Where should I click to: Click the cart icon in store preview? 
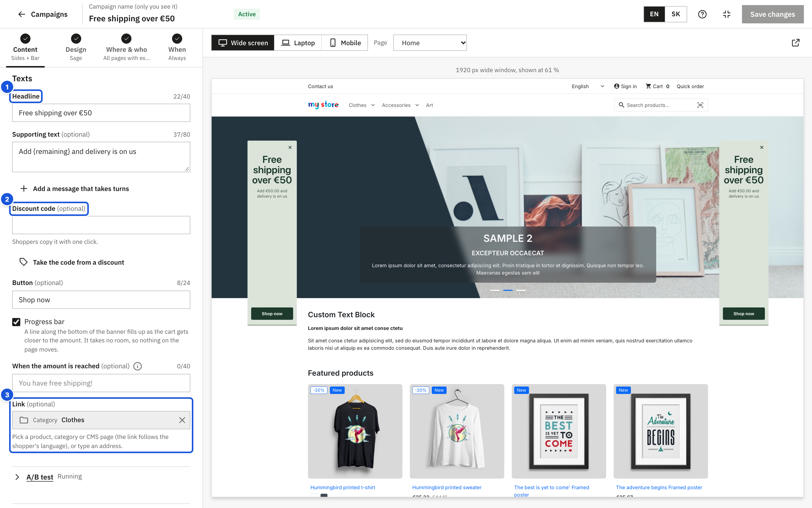(648, 86)
